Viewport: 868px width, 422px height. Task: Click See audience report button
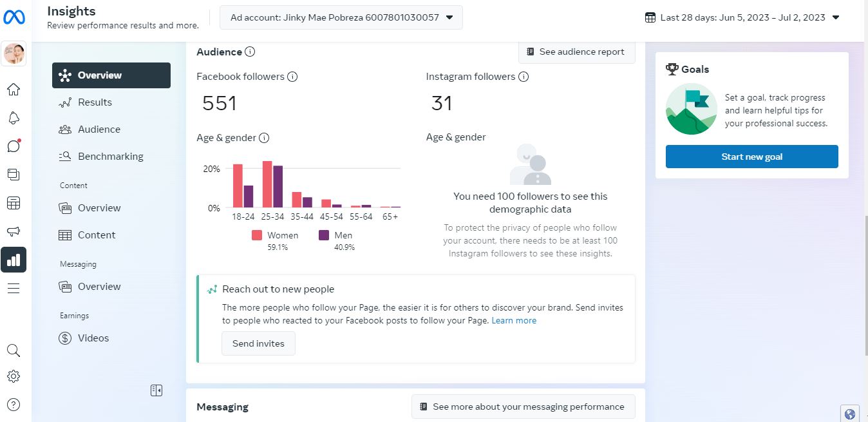tap(576, 52)
